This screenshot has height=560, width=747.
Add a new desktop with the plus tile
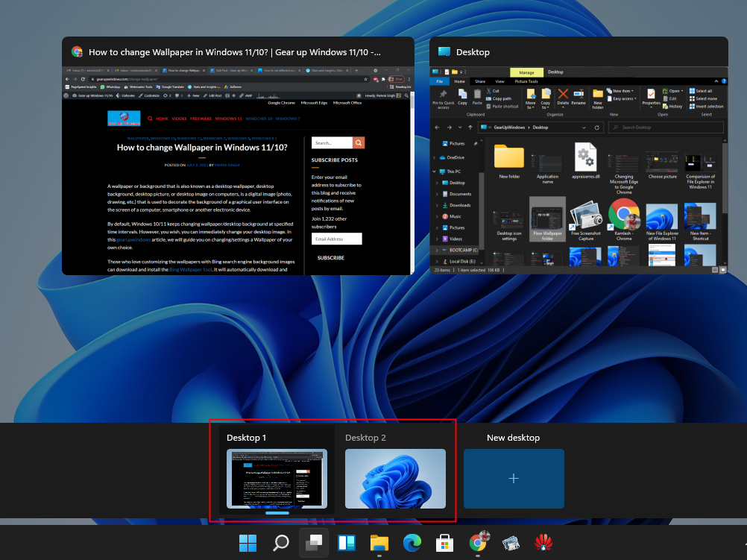[x=514, y=479]
